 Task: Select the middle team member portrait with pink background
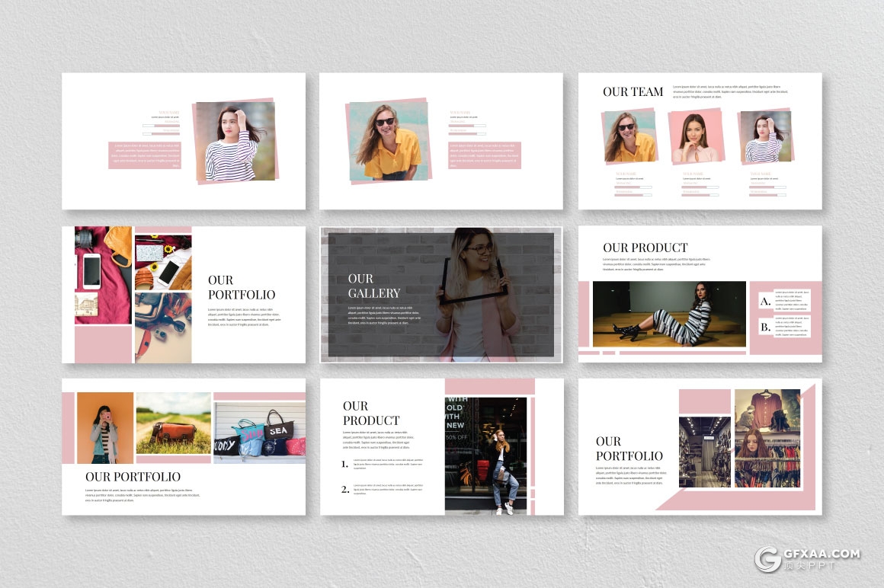[697, 136]
